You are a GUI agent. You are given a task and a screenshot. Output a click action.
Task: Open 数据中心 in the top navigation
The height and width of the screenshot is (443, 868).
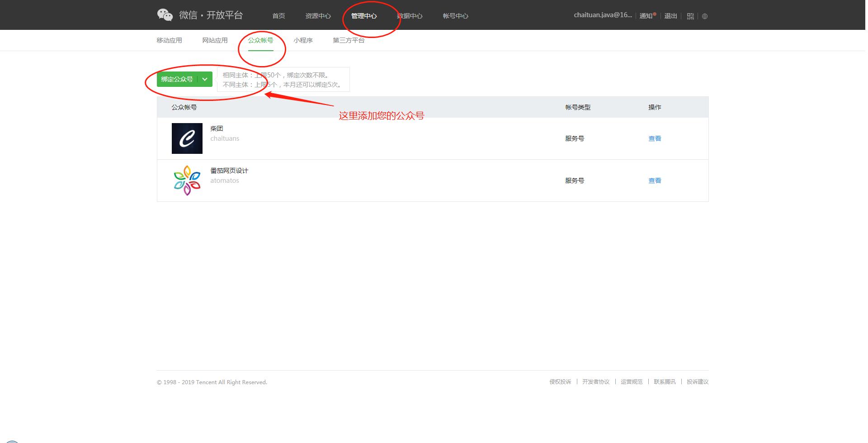tap(410, 16)
